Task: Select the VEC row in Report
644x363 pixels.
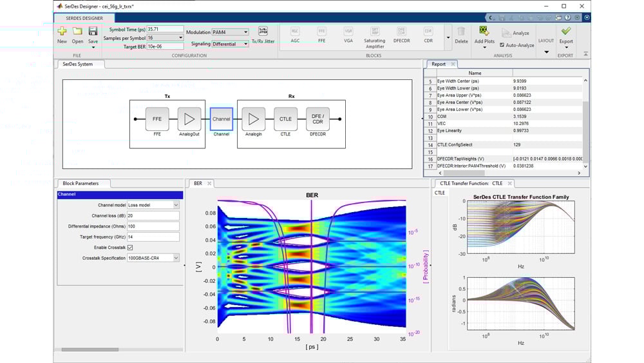Action: pos(503,123)
